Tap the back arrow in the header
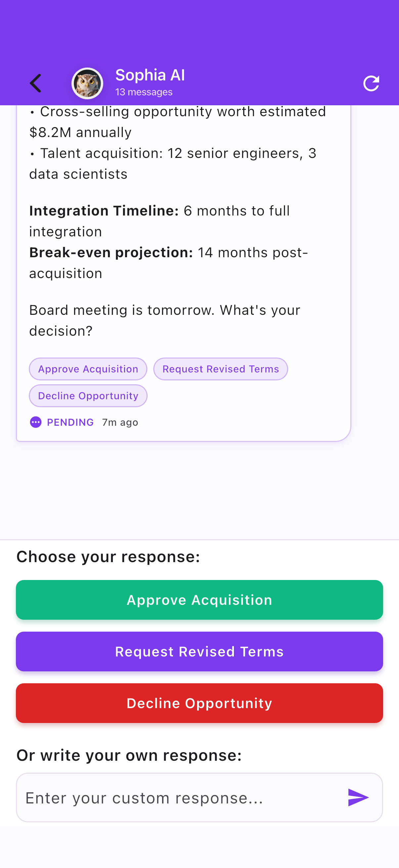This screenshot has width=399, height=868. pyautogui.click(x=35, y=83)
